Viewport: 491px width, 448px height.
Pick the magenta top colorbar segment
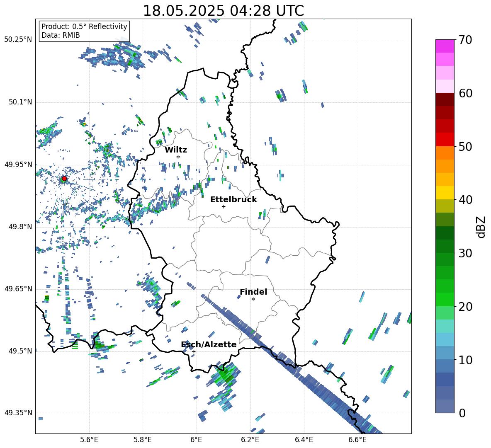[445, 46]
